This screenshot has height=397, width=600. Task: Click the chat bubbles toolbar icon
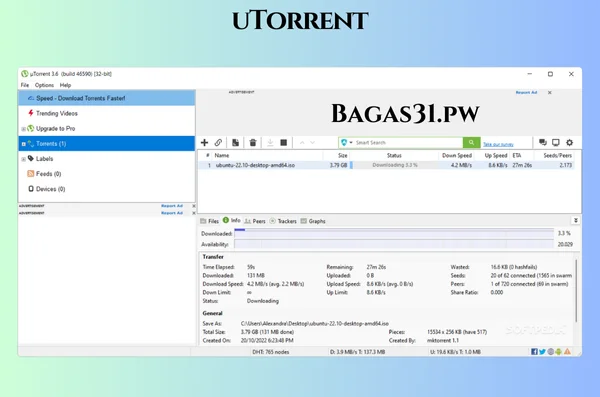click(543, 142)
